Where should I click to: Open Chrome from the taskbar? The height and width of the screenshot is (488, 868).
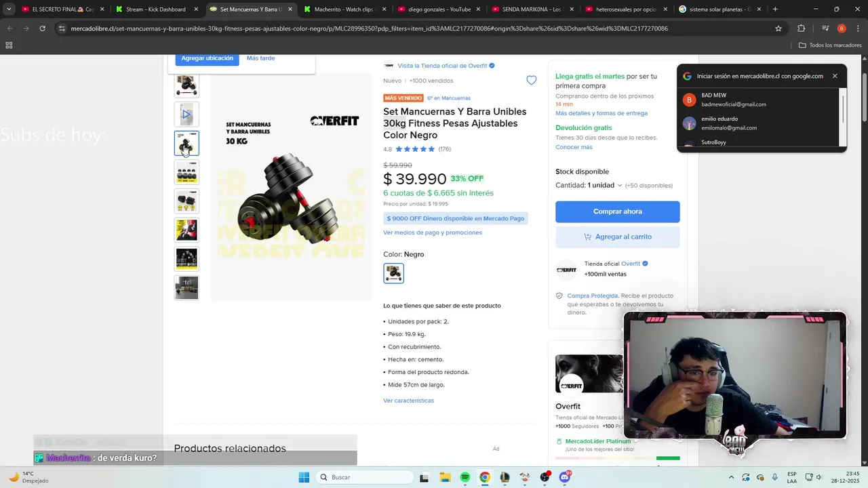coord(485,477)
